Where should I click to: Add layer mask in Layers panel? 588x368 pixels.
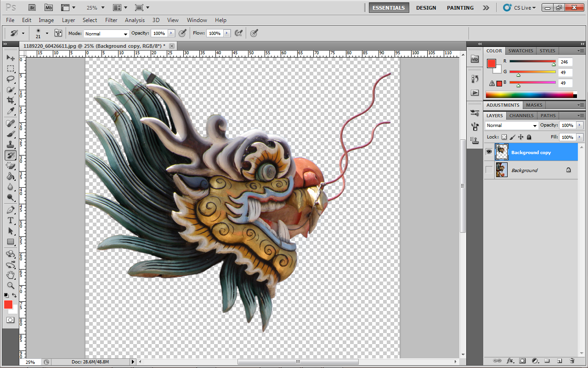click(522, 361)
